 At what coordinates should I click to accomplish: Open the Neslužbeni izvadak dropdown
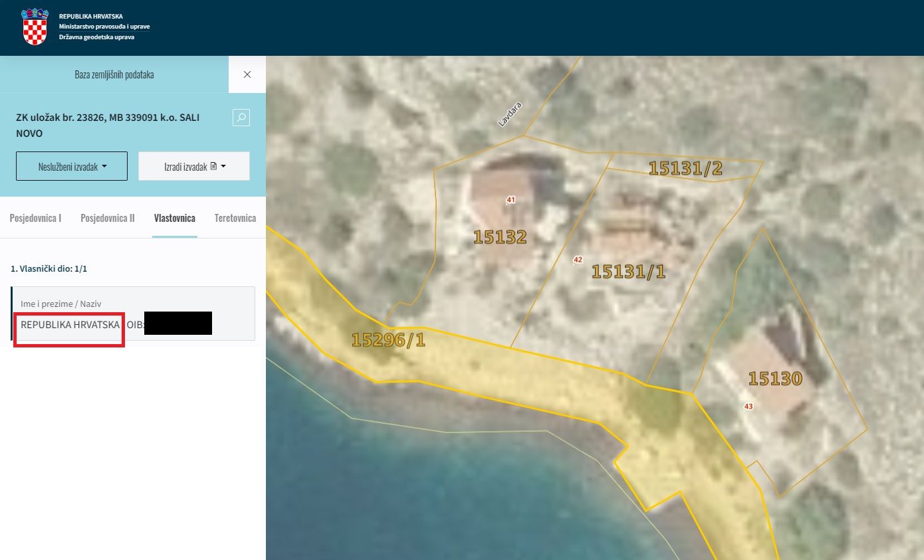pyautogui.click(x=72, y=167)
